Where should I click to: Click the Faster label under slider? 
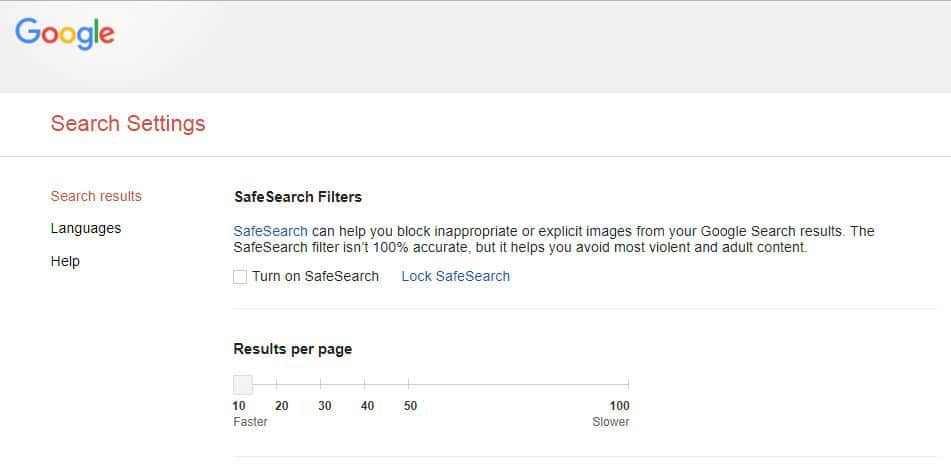point(250,422)
